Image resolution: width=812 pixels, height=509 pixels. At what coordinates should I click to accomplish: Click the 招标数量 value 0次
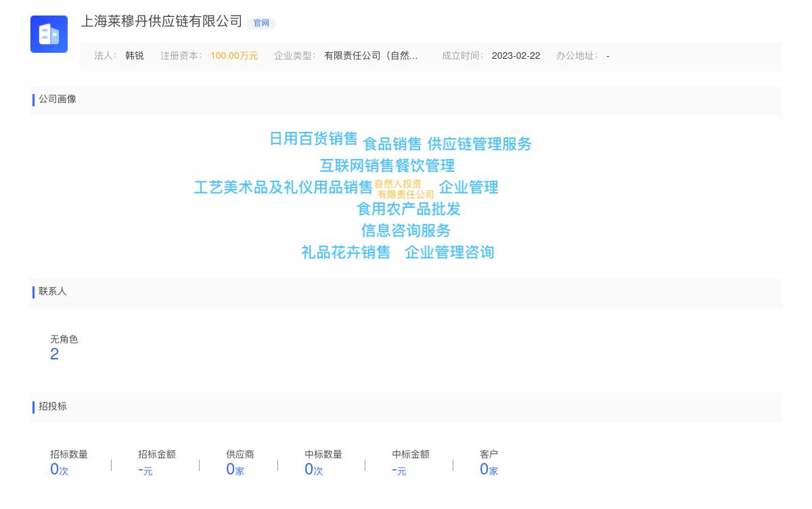click(60, 470)
